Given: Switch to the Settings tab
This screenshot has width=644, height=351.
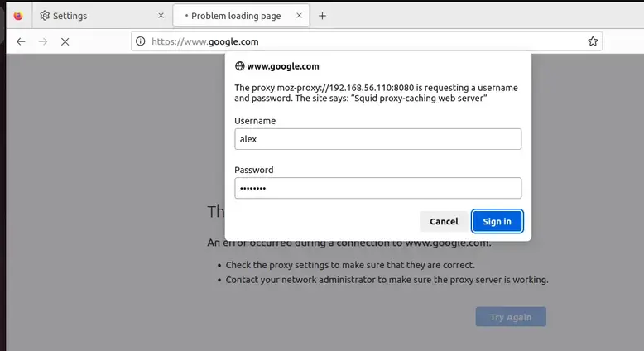Looking at the screenshot, I should pyautogui.click(x=103, y=16).
